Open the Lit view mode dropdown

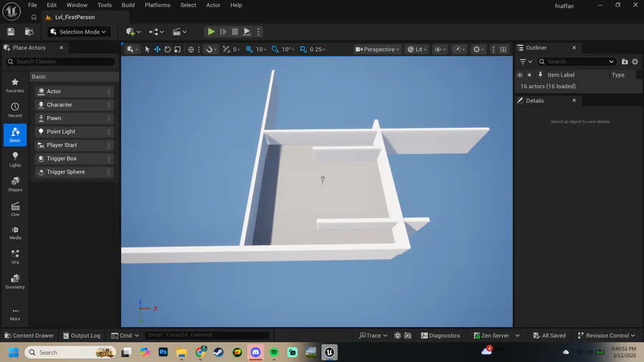coord(417,49)
